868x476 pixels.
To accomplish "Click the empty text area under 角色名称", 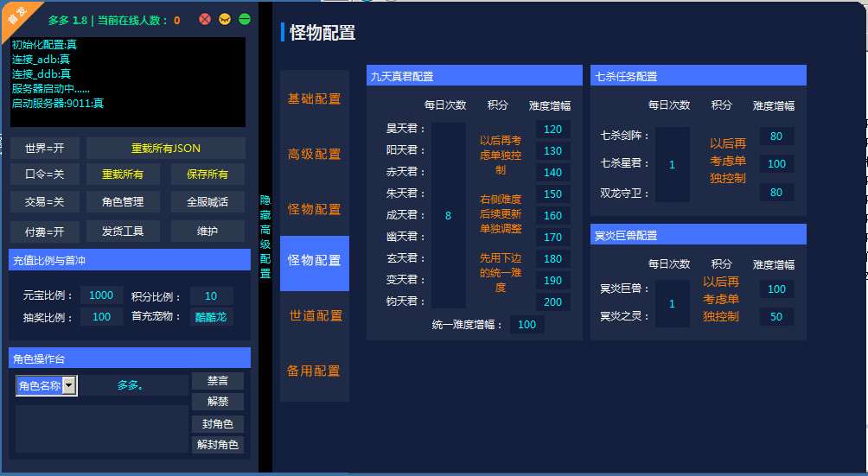I will click(x=102, y=429).
